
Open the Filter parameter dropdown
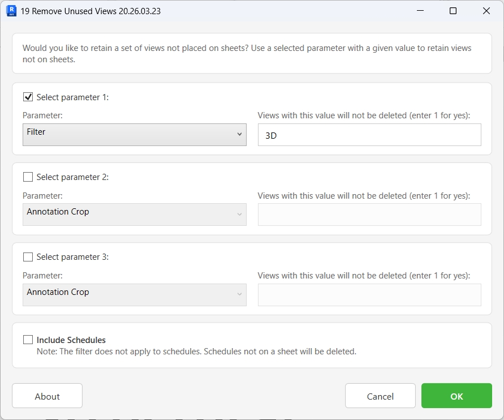pos(134,135)
